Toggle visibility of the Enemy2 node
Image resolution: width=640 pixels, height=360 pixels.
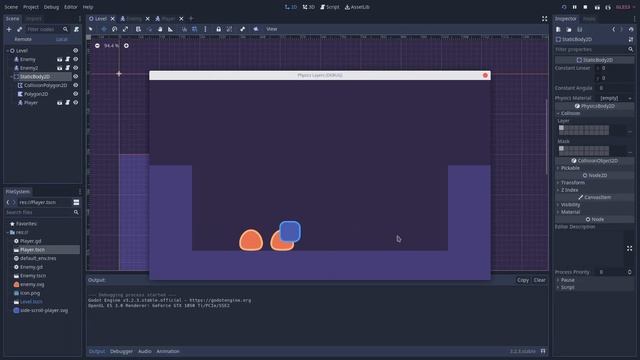(76, 68)
